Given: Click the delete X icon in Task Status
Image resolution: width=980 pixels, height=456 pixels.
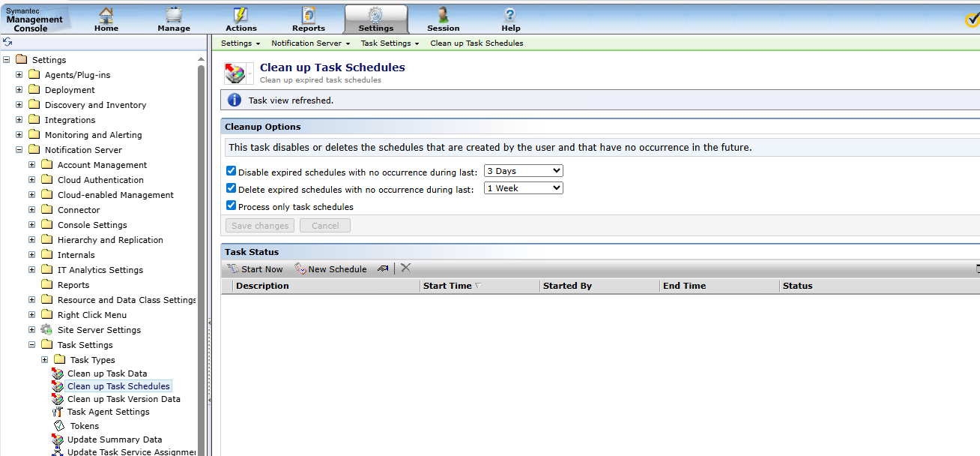Looking at the screenshot, I should click(x=406, y=268).
